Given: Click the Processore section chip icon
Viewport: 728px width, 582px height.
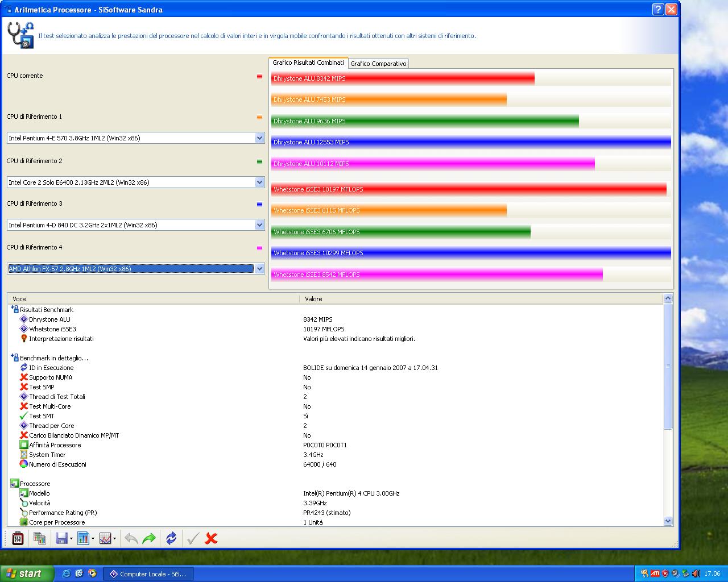Looking at the screenshot, I should (x=15, y=484).
